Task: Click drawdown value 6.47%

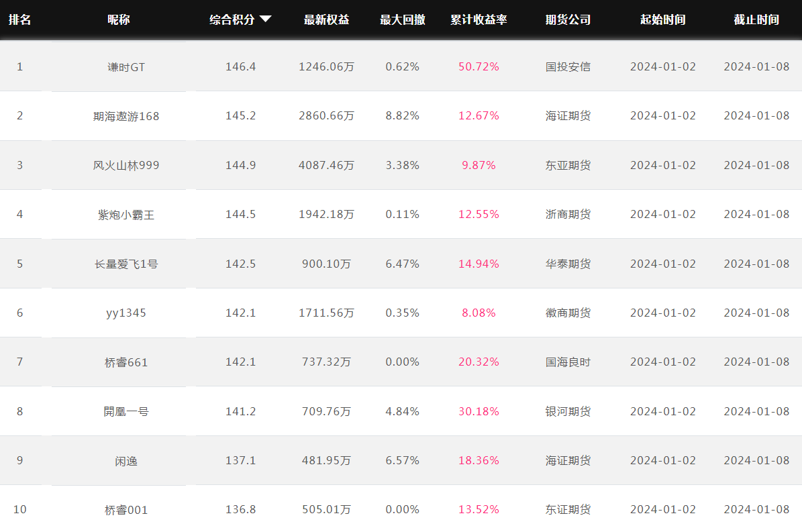Action: click(x=403, y=264)
